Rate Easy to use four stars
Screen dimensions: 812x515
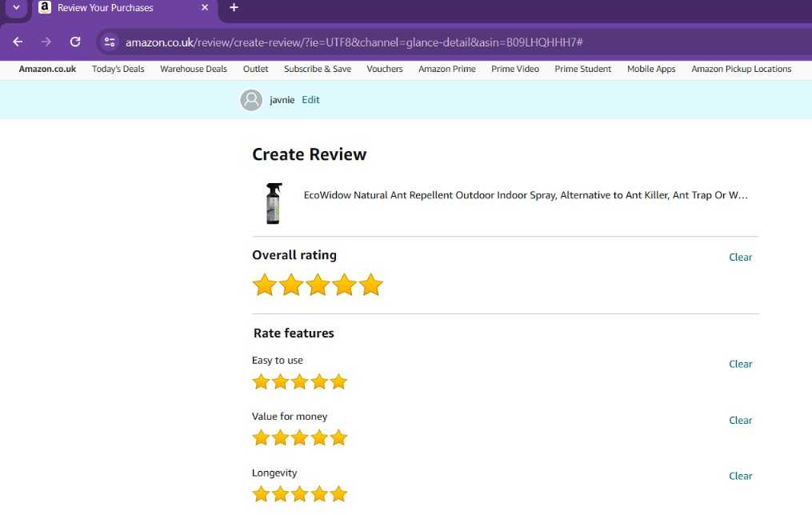(x=319, y=382)
